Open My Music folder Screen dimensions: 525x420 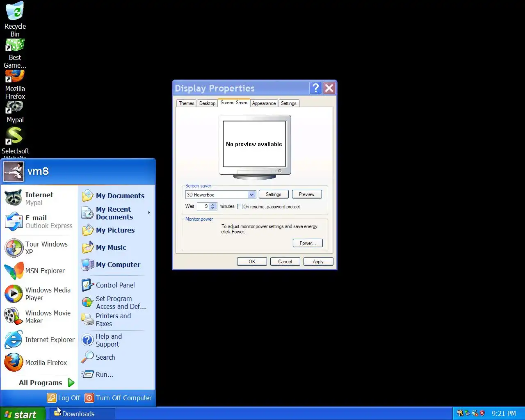116,247
